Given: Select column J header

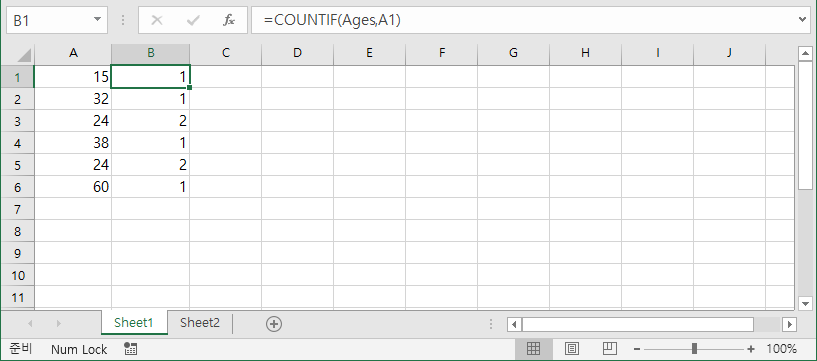Looking at the screenshot, I should pos(729,53).
